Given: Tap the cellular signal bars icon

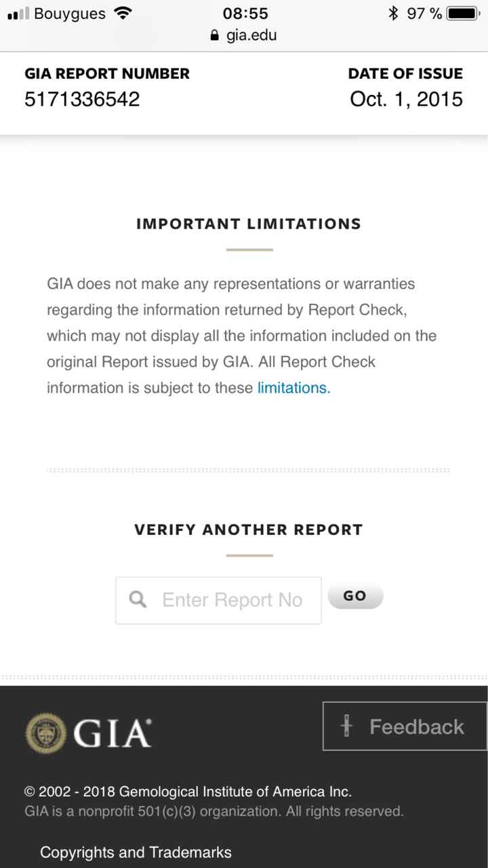Looking at the screenshot, I should click(x=18, y=13).
